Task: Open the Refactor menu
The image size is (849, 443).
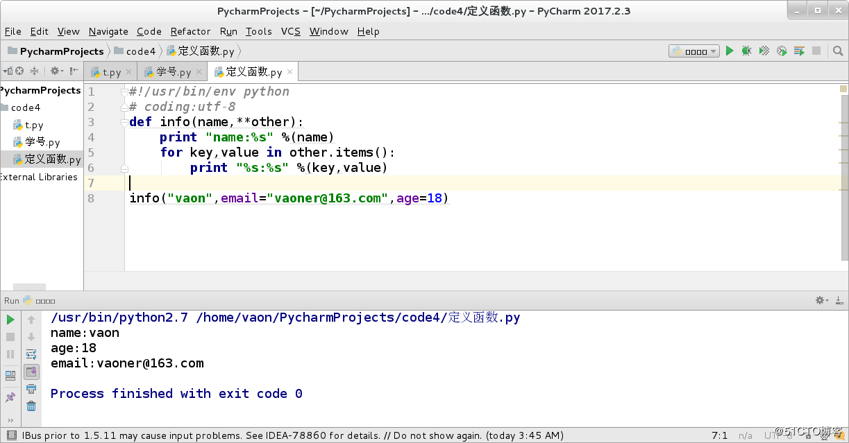Action: (x=190, y=31)
